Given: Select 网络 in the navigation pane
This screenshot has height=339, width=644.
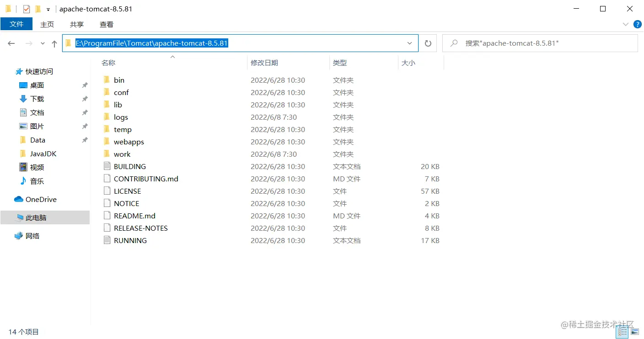Looking at the screenshot, I should (x=32, y=236).
